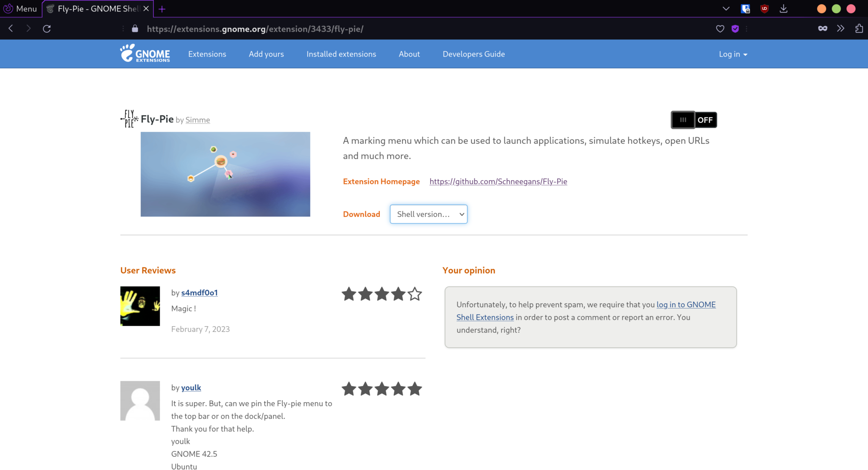Click the padlock site security indicator
Viewport: 868px width, 470px height.
tap(135, 28)
